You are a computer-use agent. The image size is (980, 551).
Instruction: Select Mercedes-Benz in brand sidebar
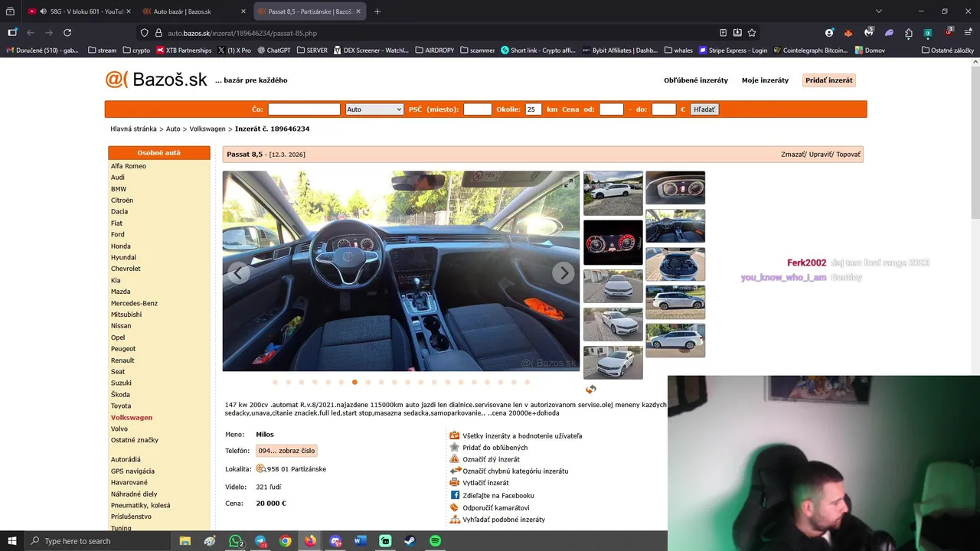[x=133, y=303]
